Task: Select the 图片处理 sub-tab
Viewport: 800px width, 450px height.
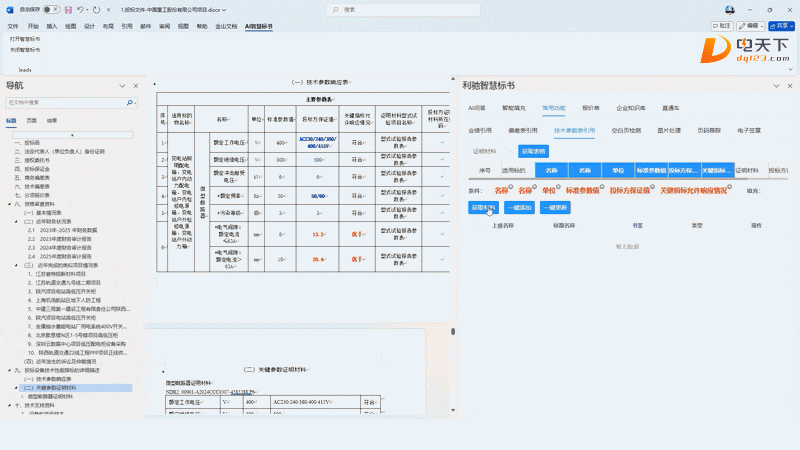Action: coord(669,131)
